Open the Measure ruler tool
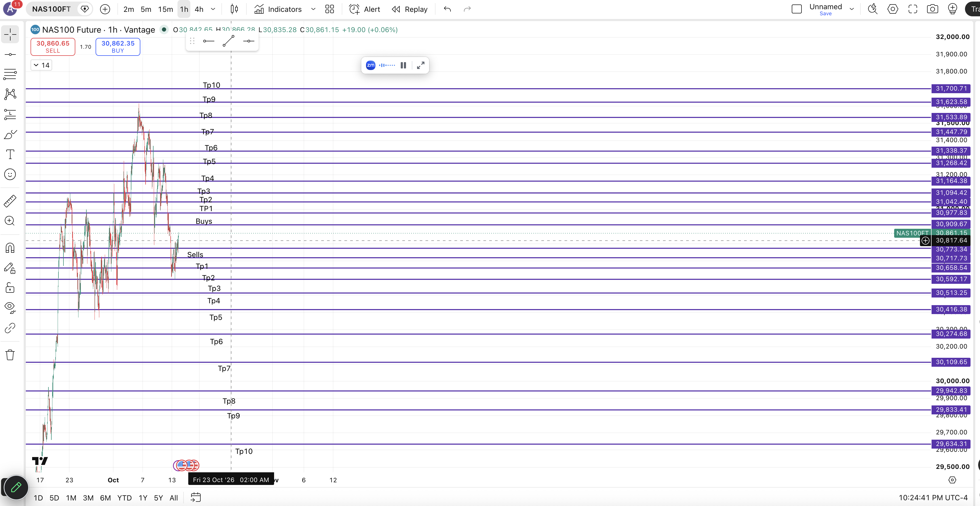This screenshot has height=506, width=980. click(10, 201)
